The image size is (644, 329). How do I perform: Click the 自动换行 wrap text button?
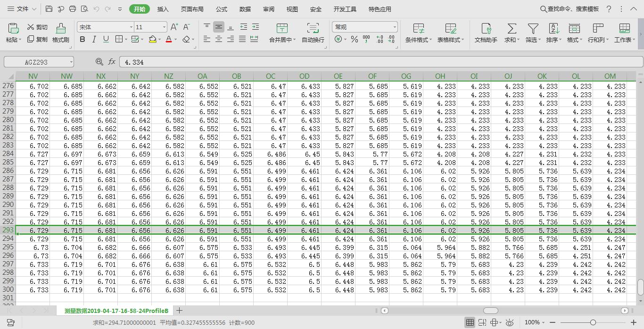coord(313,33)
